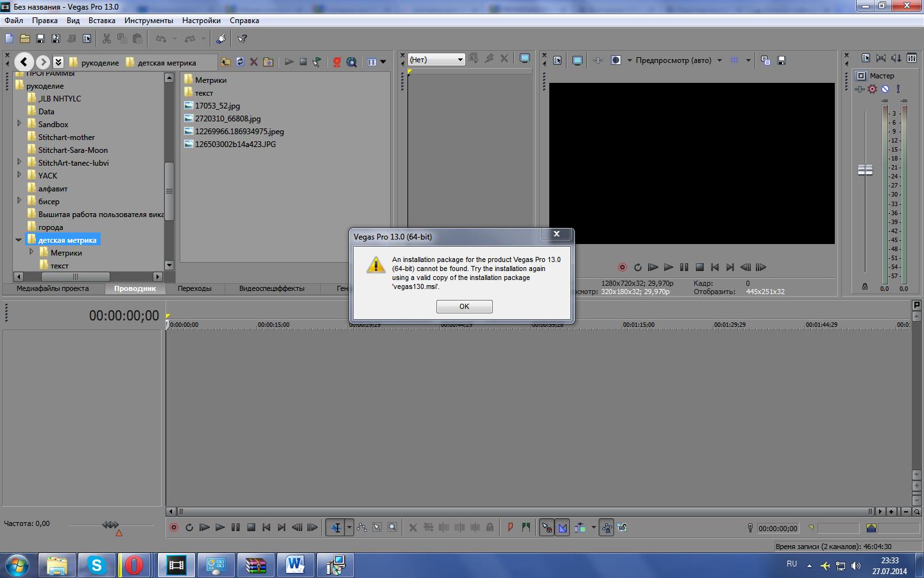The height and width of the screenshot is (578, 924).
Task: Open the Файл menu
Action: point(13,21)
